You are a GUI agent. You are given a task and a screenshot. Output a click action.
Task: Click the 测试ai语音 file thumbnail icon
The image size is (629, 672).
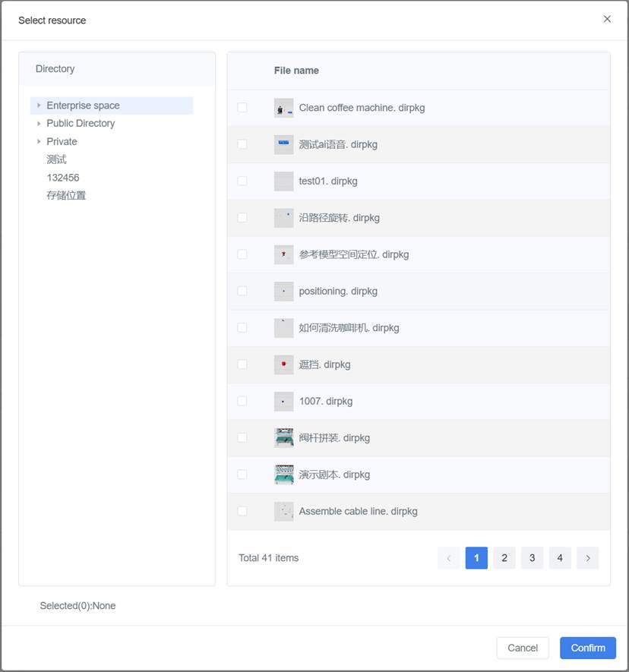pyautogui.click(x=283, y=144)
